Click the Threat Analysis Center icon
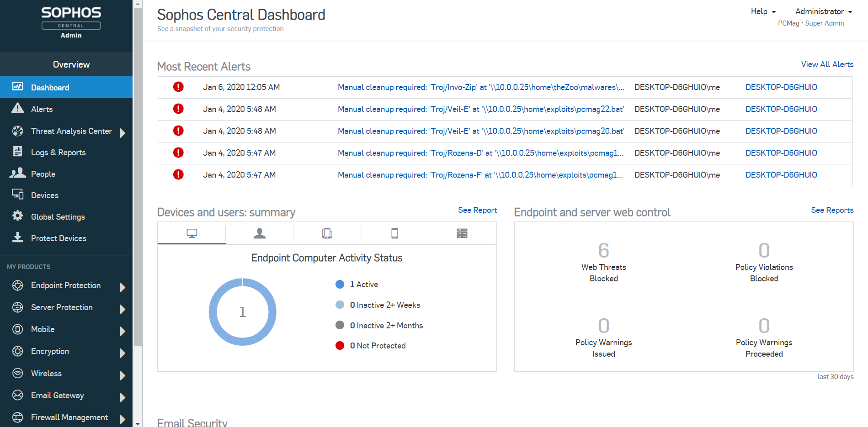Viewport: 868px width, 427px height. (x=17, y=131)
